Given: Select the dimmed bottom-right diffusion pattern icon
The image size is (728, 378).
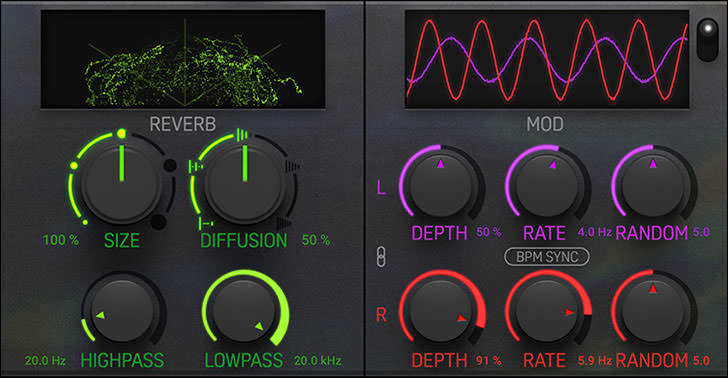Looking at the screenshot, I should (x=284, y=222).
